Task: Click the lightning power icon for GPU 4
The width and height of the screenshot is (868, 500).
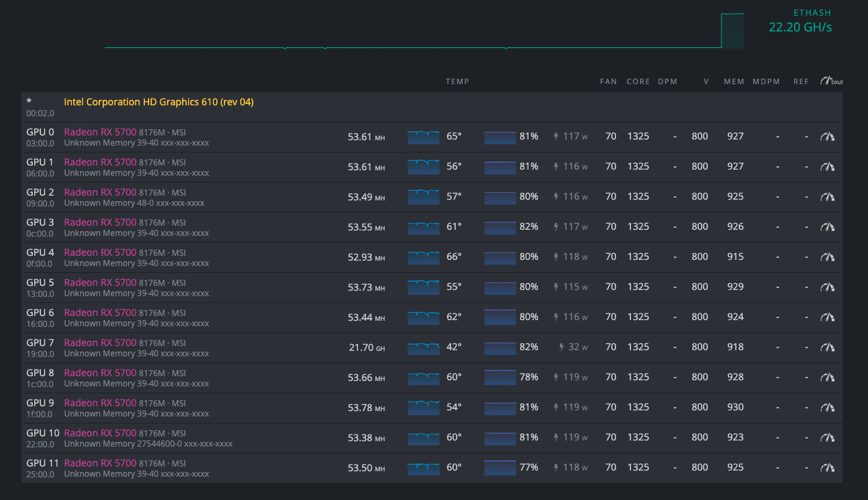Action: tap(556, 257)
